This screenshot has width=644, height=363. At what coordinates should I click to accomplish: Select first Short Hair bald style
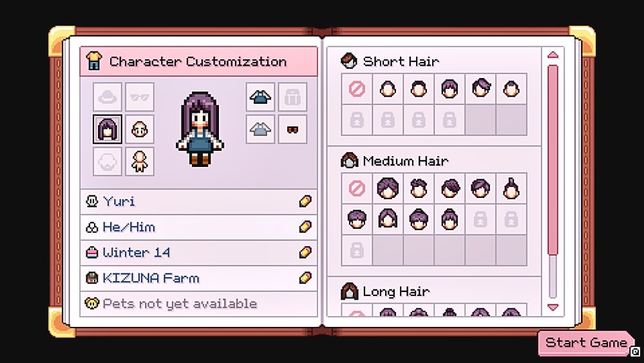click(388, 89)
